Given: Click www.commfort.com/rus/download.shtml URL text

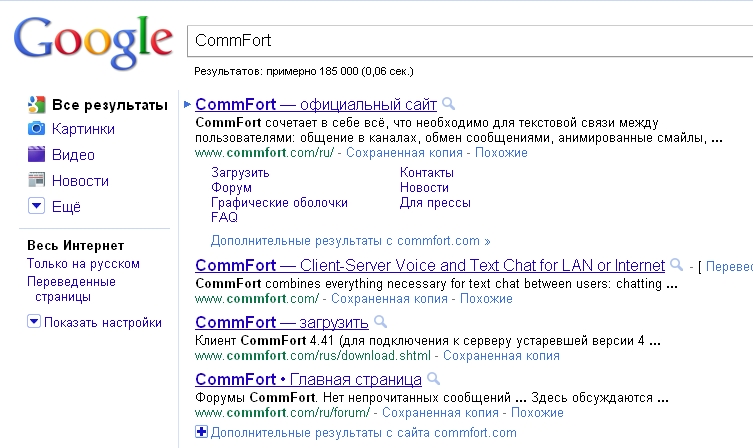Looking at the screenshot, I should [x=313, y=356].
